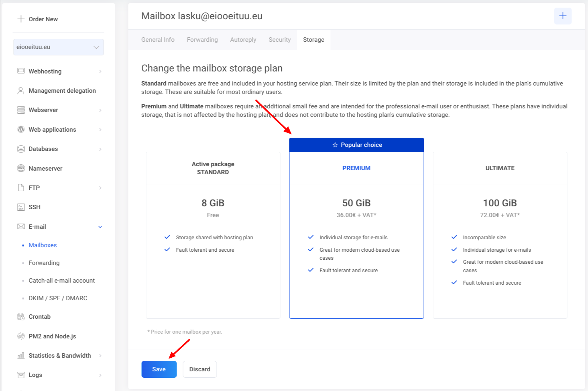Click the Management delegation user icon
The image size is (588, 391).
click(x=21, y=91)
